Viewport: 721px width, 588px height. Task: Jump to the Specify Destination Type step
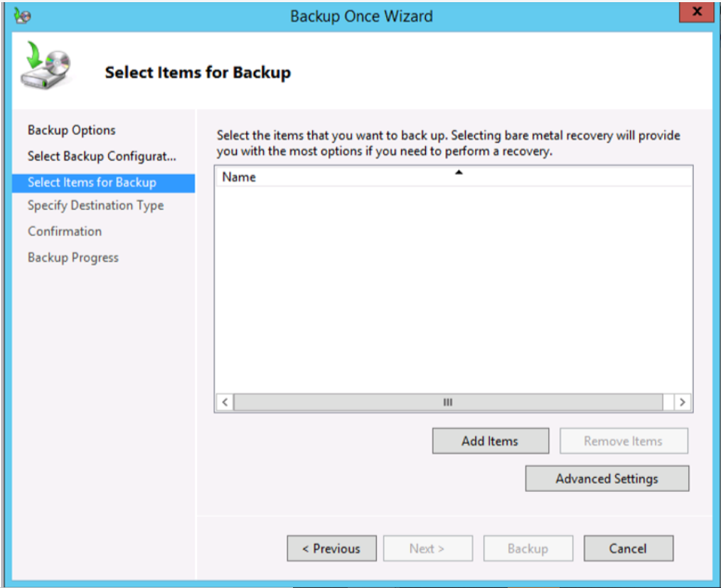pos(95,205)
